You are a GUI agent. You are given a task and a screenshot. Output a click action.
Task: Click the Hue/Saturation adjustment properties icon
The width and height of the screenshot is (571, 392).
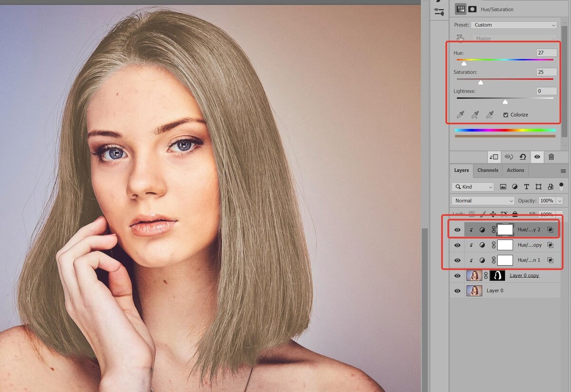(x=461, y=9)
